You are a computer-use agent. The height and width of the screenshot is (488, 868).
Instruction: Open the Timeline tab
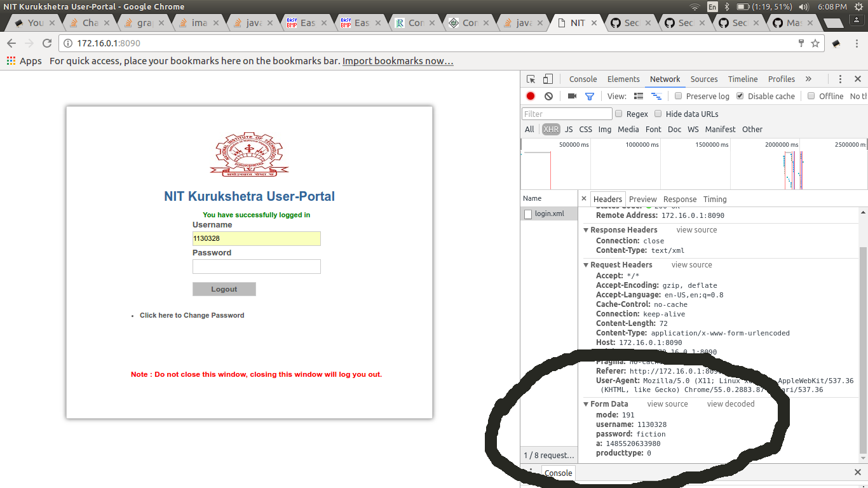pyautogui.click(x=743, y=79)
